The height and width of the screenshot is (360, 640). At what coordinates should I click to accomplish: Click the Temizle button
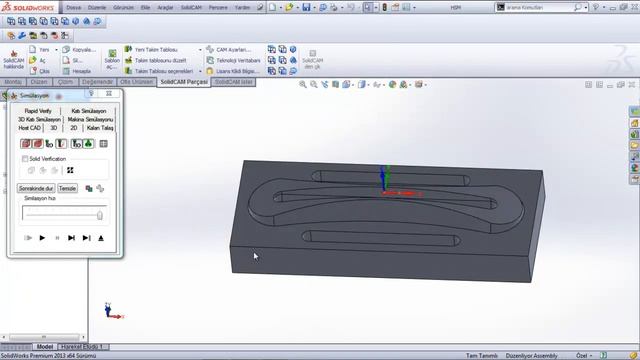tap(67, 188)
